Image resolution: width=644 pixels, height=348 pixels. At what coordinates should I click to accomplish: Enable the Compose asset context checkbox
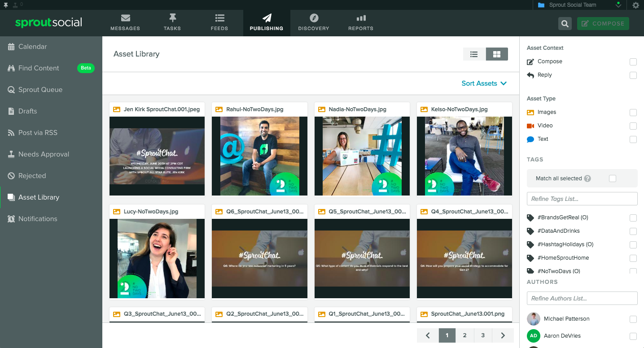click(x=633, y=62)
